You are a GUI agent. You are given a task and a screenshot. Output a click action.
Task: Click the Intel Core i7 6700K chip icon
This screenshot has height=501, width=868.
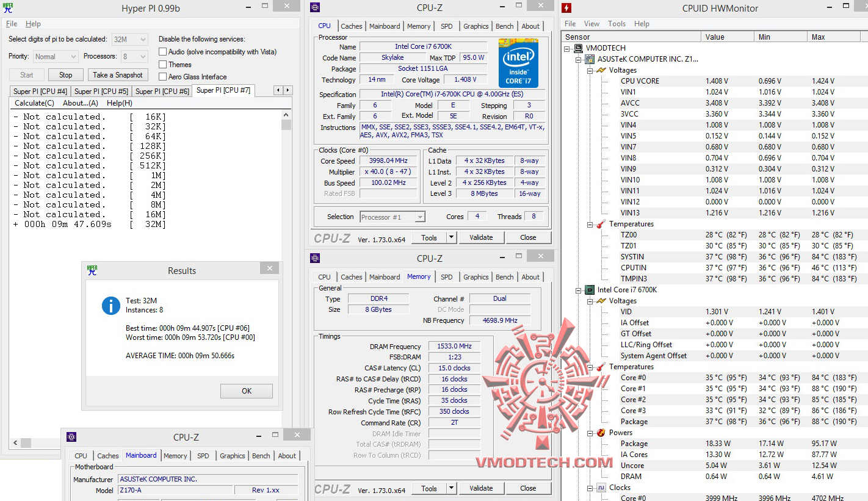tap(590, 290)
